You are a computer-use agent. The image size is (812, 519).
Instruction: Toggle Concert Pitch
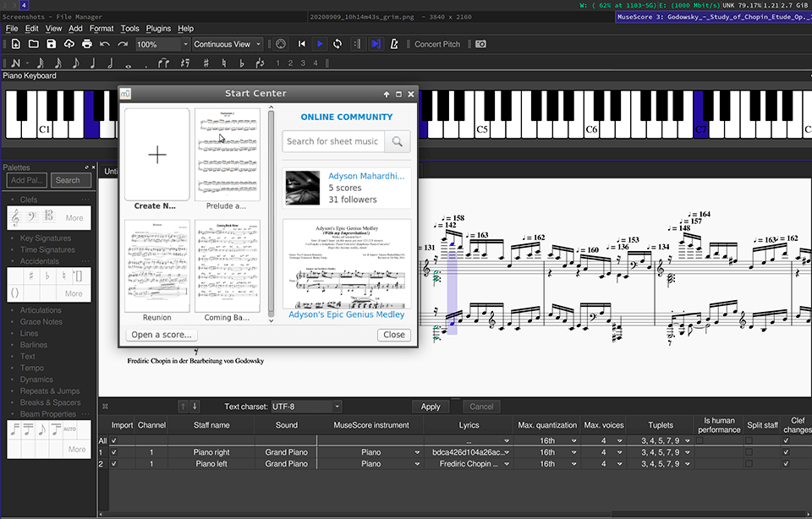click(x=437, y=44)
